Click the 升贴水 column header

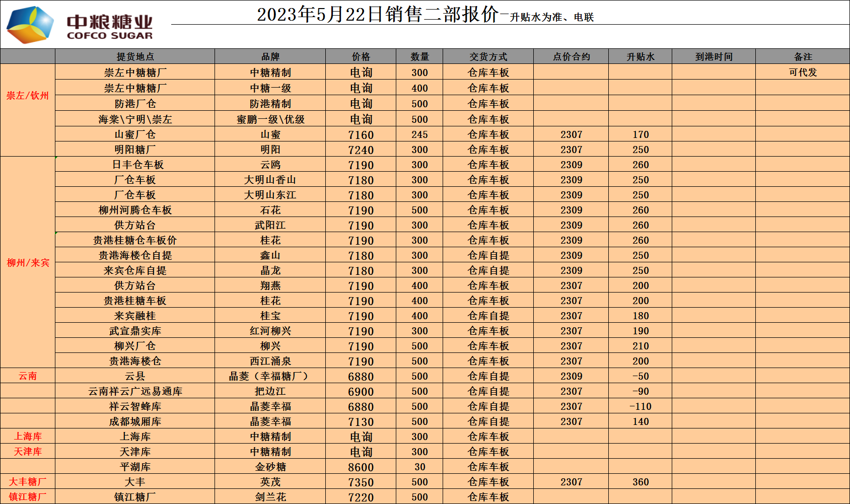pos(640,57)
